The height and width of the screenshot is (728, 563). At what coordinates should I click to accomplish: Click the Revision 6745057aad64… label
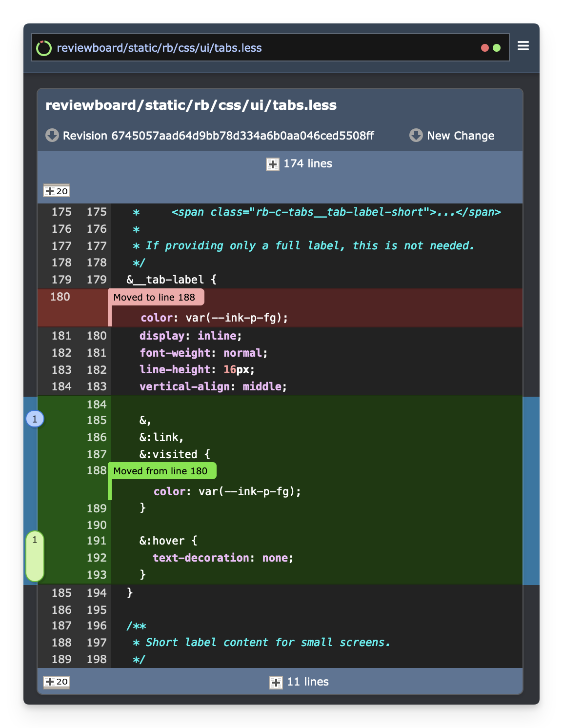(218, 136)
